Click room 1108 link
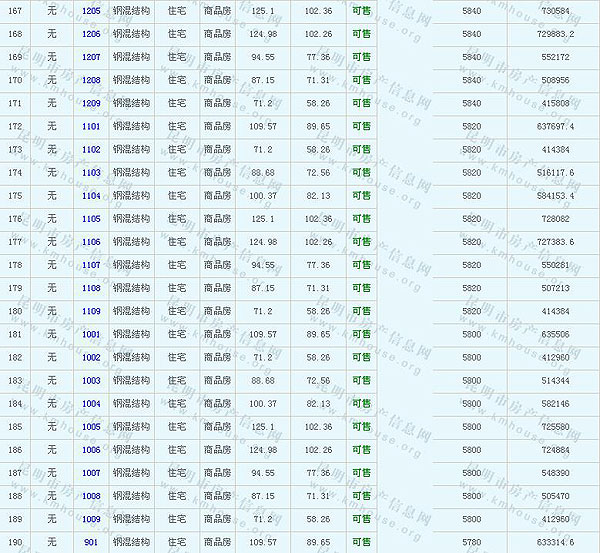This screenshot has width=600, height=553. coord(91,288)
